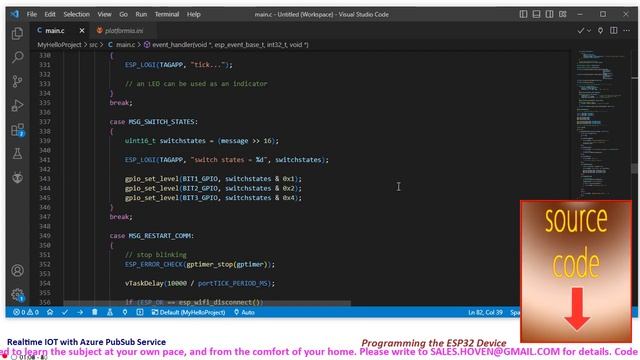
Task: Click the PlatformIO Upload arrow in status bar
Action: 80,312
